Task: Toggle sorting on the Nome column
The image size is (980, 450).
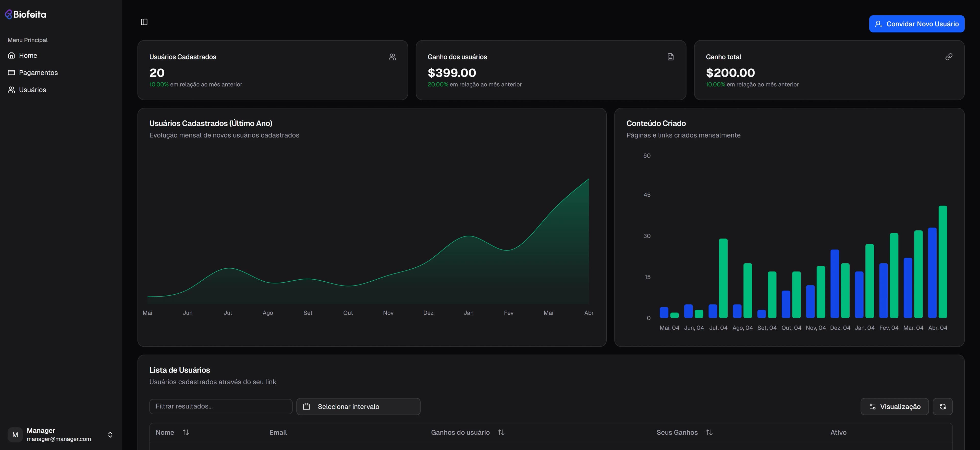Action: pyautogui.click(x=186, y=432)
